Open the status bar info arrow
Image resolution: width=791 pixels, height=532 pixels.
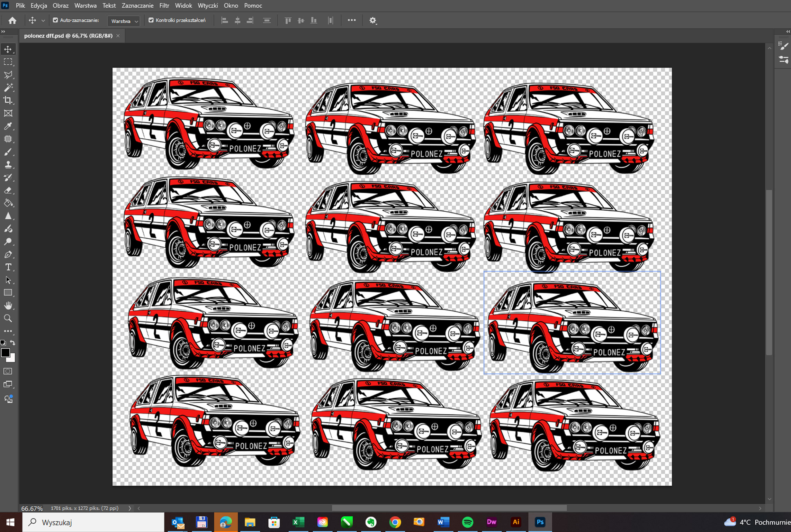point(130,508)
